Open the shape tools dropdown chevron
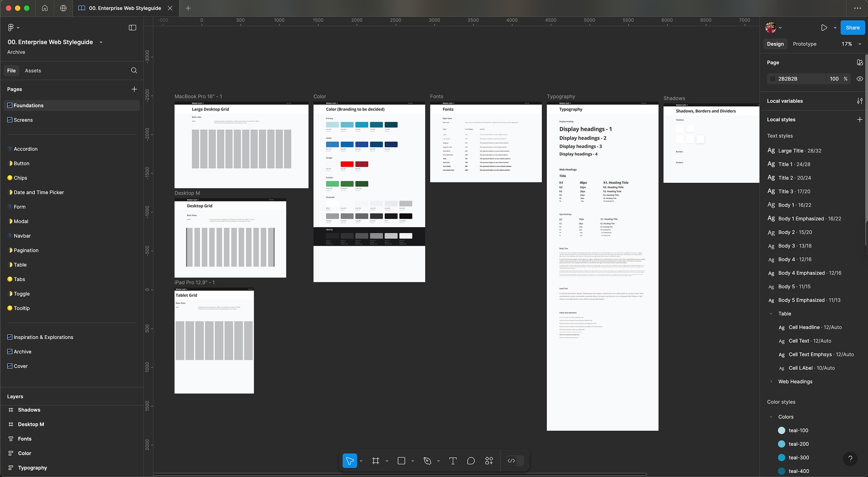This screenshot has width=868, height=477. point(413,461)
